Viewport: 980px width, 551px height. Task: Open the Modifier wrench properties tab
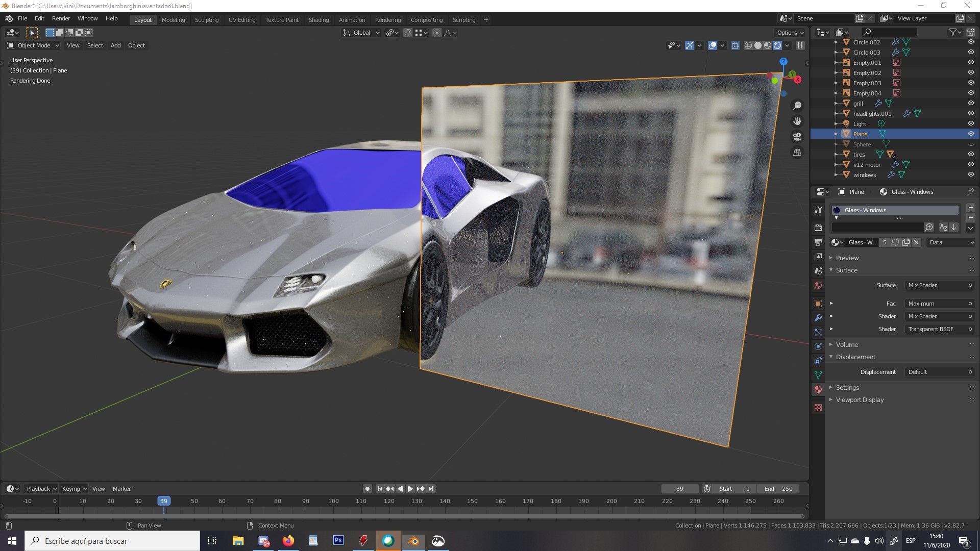click(818, 318)
